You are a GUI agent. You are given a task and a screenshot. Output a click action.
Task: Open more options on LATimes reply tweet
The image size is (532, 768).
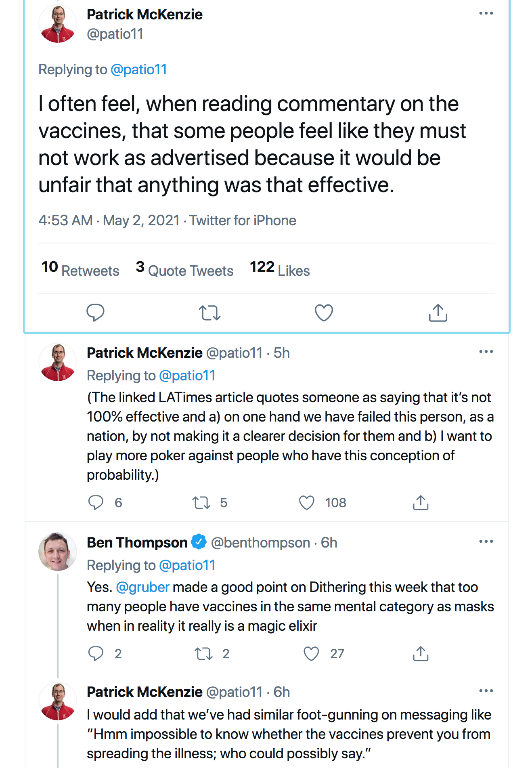pyautogui.click(x=486, y=352)
